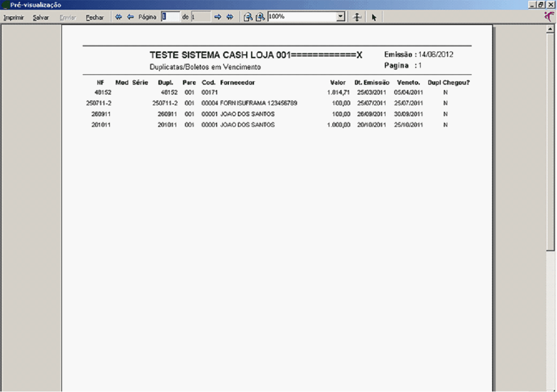Screen dimensions: 557x392
Task: Click the total pages field after 'de'
Action: coord(201,17)
